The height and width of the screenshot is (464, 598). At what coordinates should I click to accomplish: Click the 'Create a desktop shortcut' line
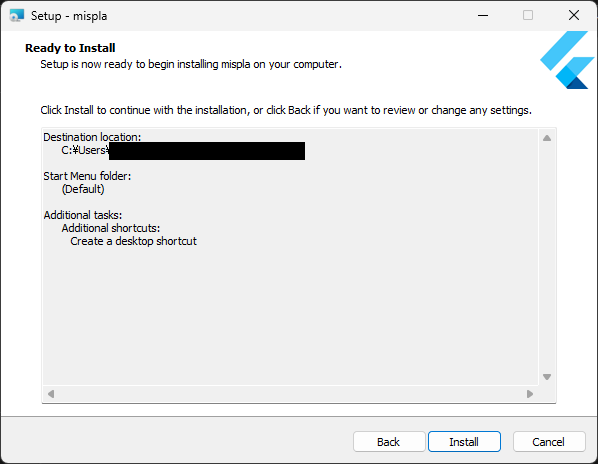click(x=133, y=241)
